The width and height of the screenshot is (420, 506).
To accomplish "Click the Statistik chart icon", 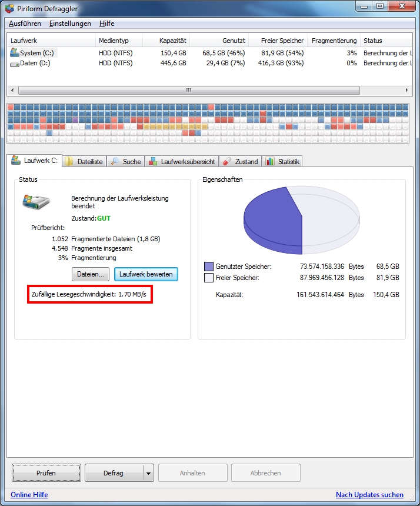I will click(x=270, y=161).
